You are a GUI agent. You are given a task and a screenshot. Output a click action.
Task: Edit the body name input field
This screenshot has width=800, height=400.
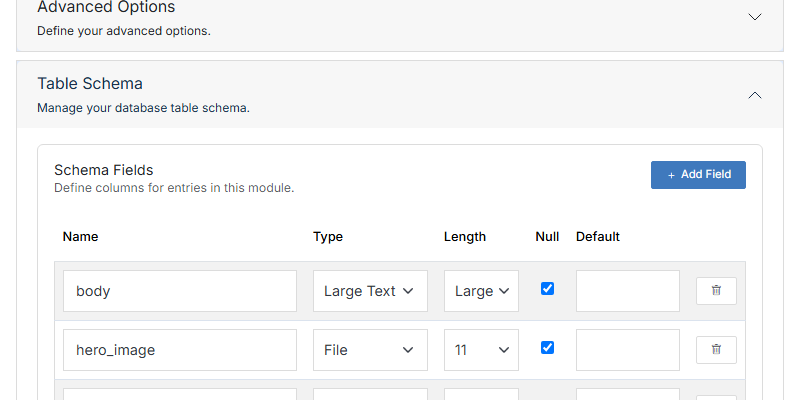click(180, 291)
